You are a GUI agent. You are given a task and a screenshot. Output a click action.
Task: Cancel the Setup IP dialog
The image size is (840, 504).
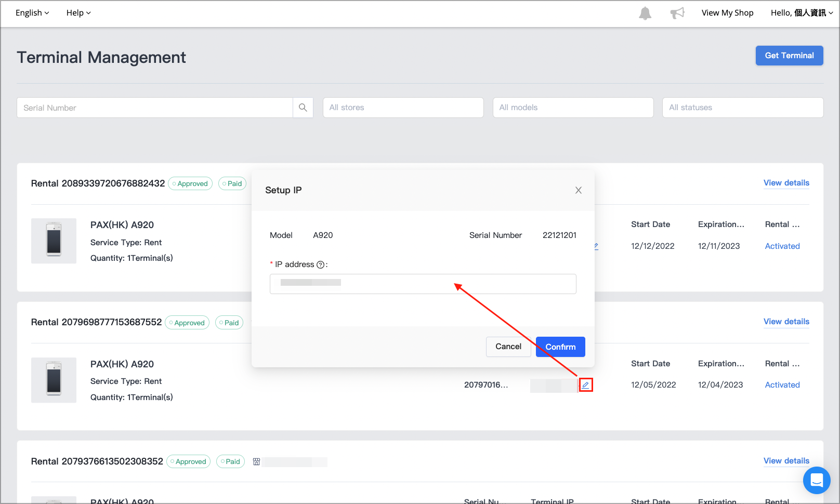pyautogui.click(x=508, y=347)
